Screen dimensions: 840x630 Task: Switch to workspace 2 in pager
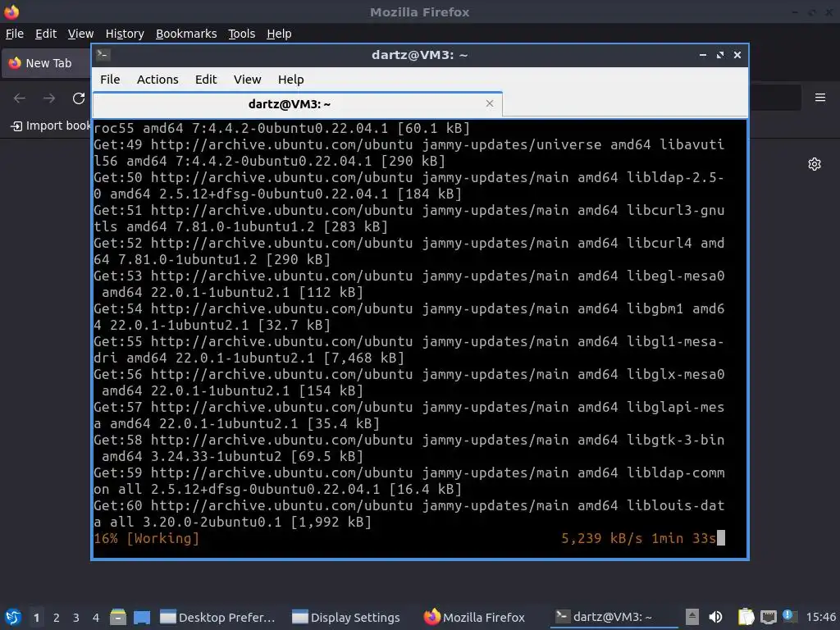click(x=57, y=618)
